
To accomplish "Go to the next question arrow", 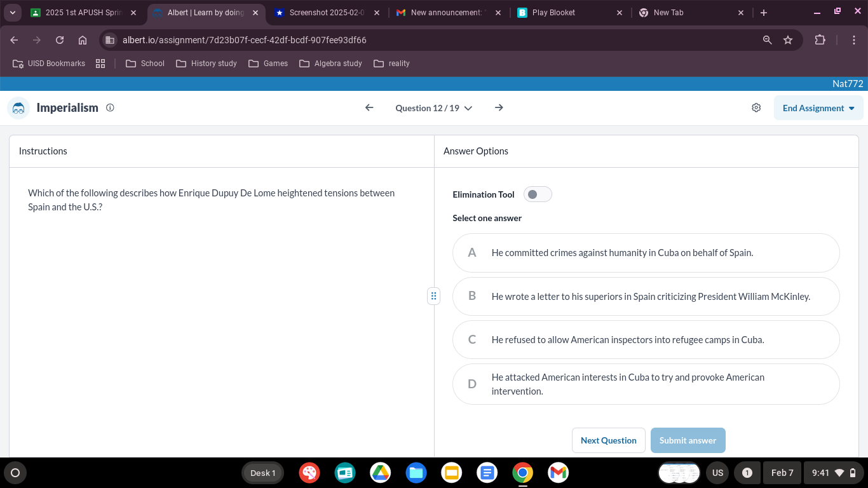I will [x=499, y=108].
